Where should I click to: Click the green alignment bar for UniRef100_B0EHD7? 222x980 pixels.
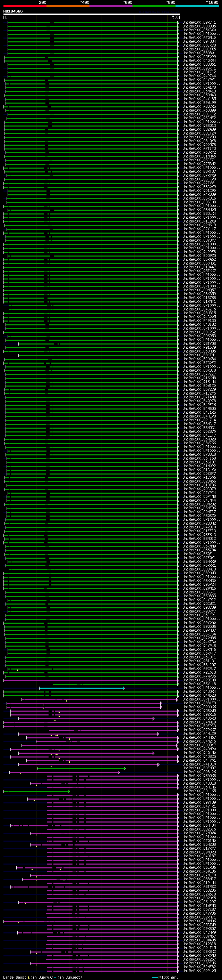click(81, 769)
